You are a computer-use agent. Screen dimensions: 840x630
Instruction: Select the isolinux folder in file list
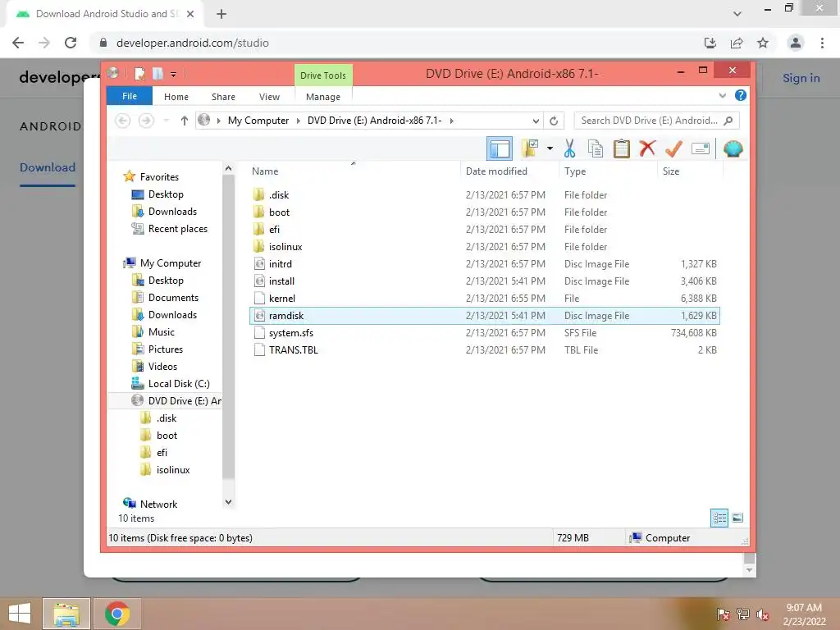[x=485, y=247]
